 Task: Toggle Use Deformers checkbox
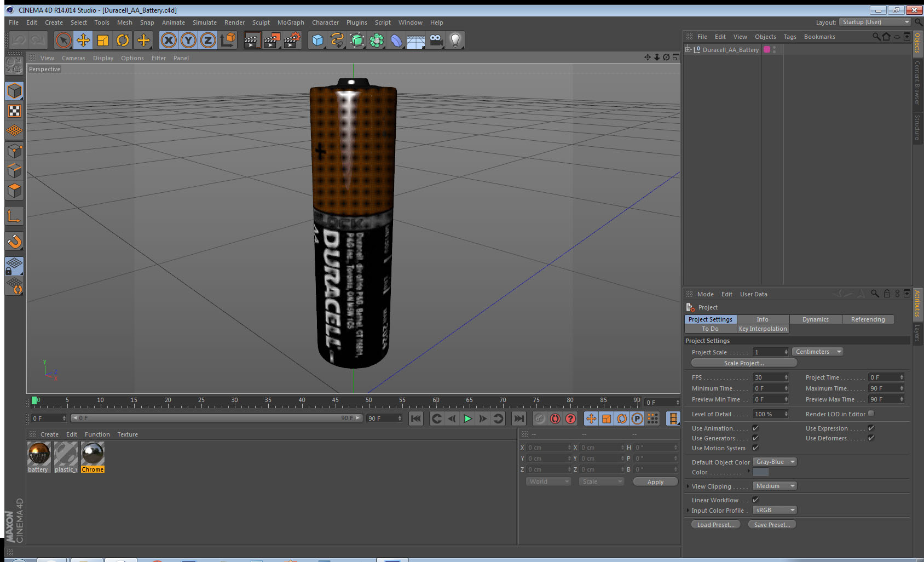tap(871, 438)
